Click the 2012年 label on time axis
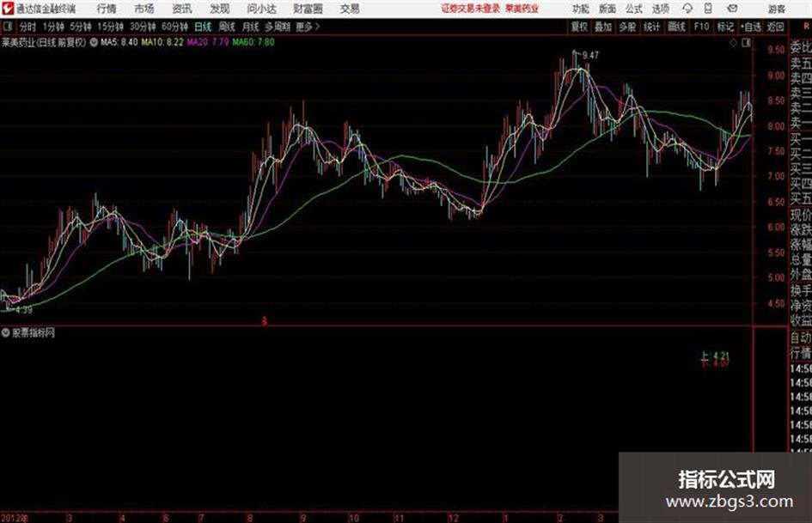The image size is (812, 523). (x=14, y=518)
